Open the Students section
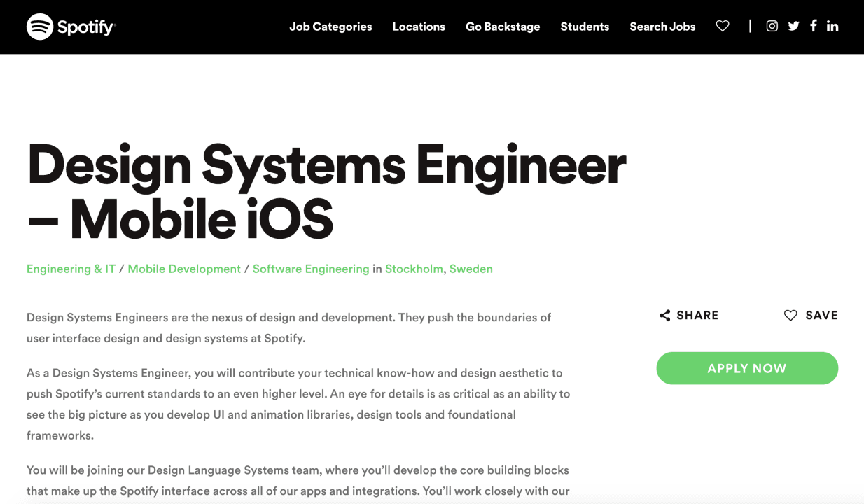The image size is (864, 504). coord(585,27)
